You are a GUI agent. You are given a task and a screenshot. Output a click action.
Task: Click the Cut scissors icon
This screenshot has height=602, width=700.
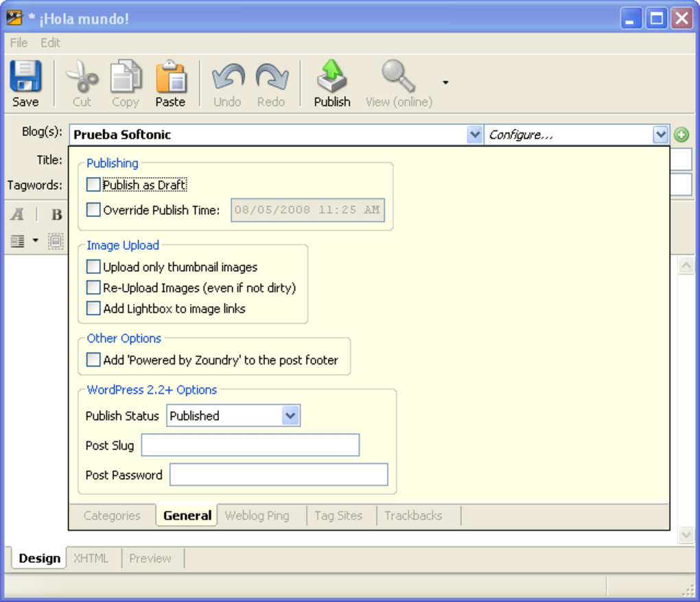[x=82, y=77]
